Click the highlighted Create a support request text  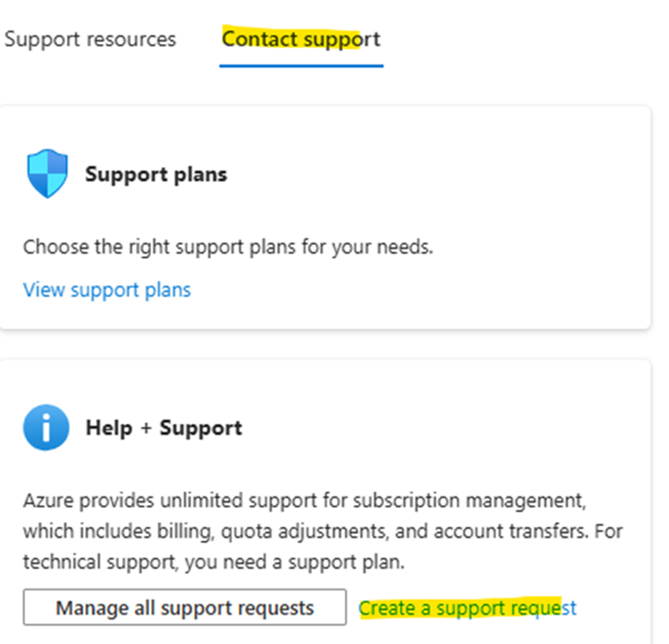click(469, 607)
